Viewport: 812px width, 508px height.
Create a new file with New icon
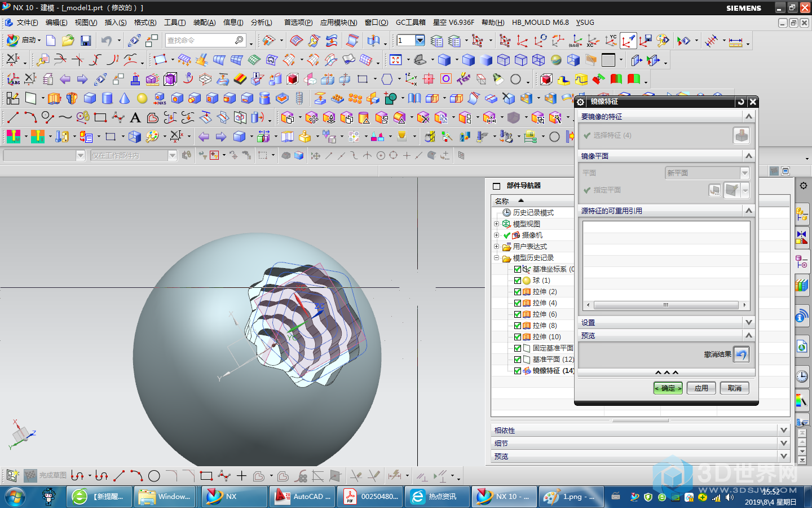click(51, 41)
